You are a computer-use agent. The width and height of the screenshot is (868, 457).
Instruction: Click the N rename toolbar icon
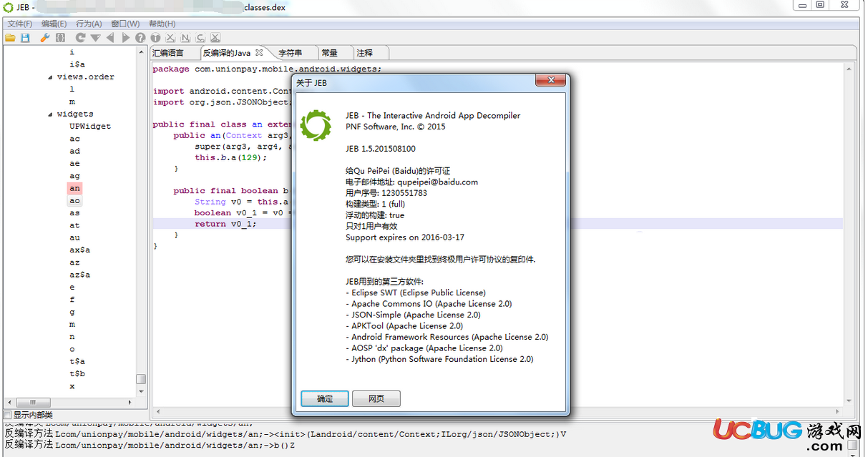pos(185,37)
